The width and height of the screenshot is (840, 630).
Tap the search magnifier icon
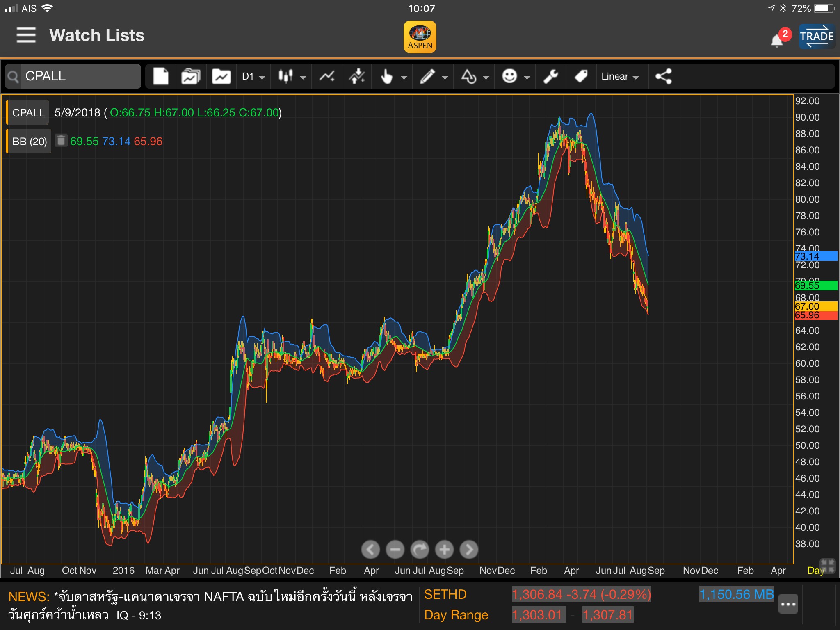[x=13, y=77]
